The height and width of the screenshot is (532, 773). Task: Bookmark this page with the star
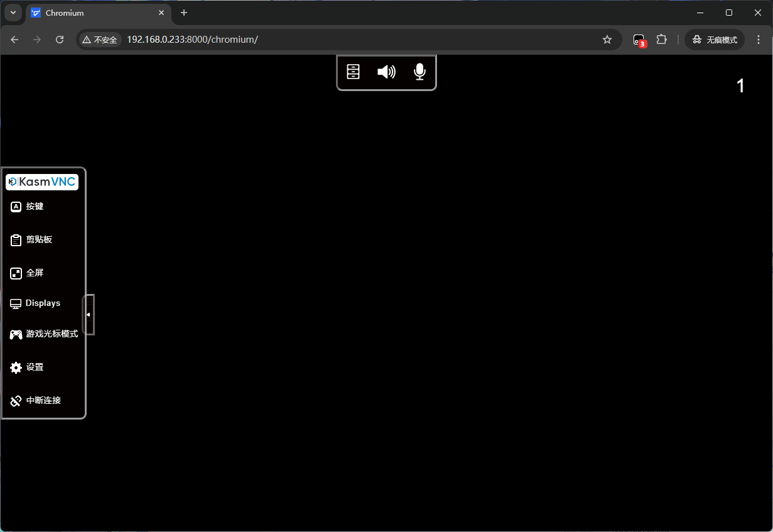coord(607,40)
